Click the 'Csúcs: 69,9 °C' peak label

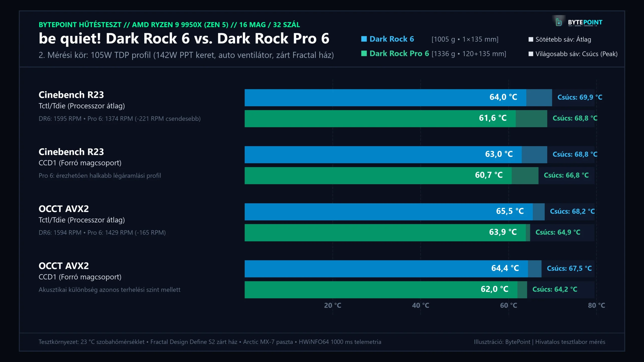pyautogui.click(x=580, y=97)
